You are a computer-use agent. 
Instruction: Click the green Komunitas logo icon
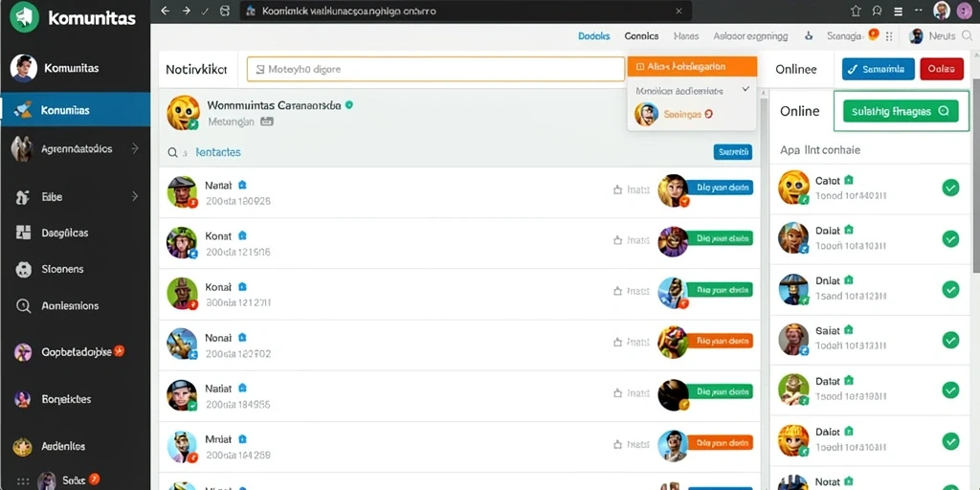[24, 17]
